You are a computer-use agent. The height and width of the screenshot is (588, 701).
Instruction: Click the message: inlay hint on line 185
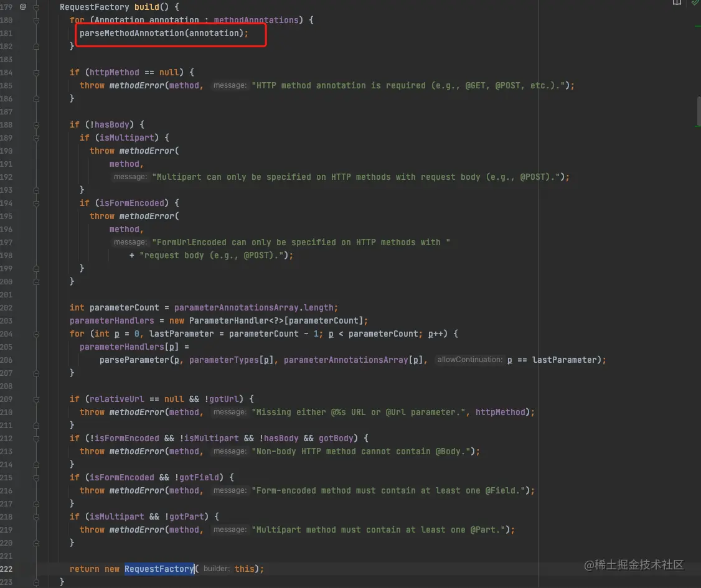pos(229,85)
